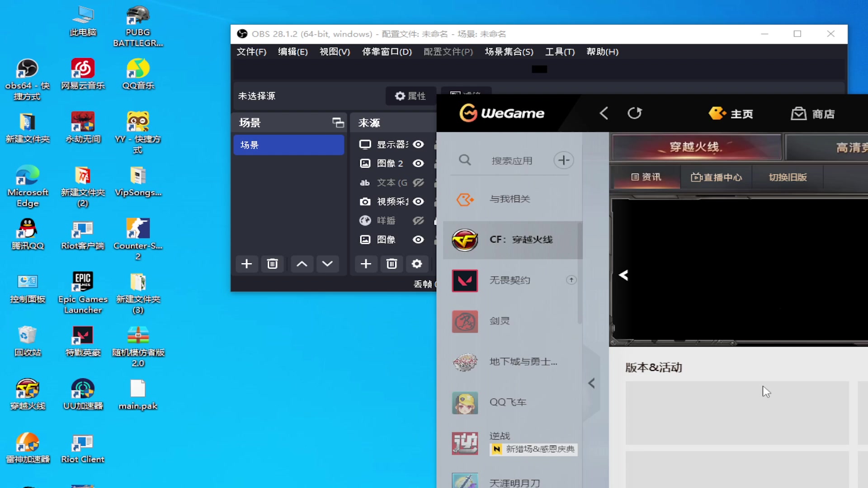Show the hidden 文本 (G source
The image size is (868, 488).
click(x=419, y=183)
